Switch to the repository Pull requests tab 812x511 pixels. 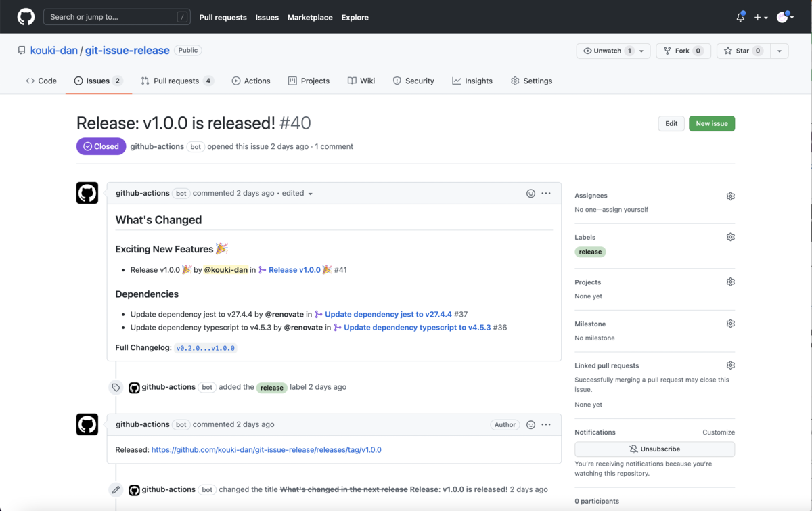click(x=177, y=81)
